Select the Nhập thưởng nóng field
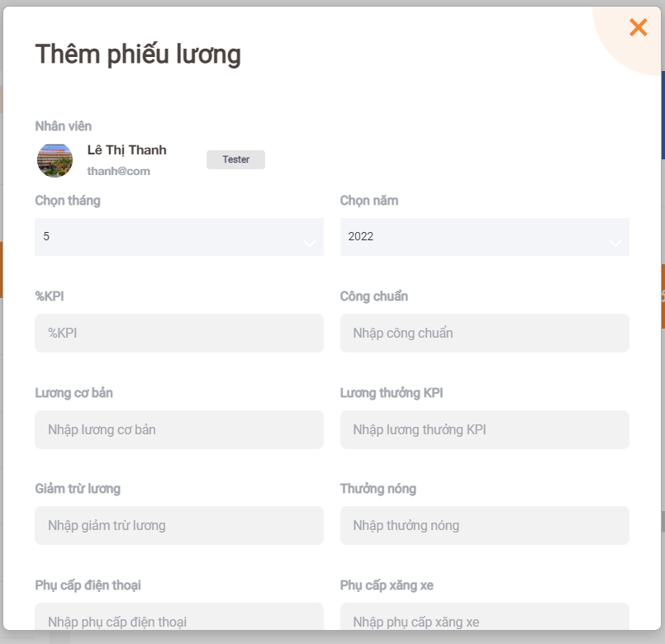665x644 pixels. coord(484,525)
